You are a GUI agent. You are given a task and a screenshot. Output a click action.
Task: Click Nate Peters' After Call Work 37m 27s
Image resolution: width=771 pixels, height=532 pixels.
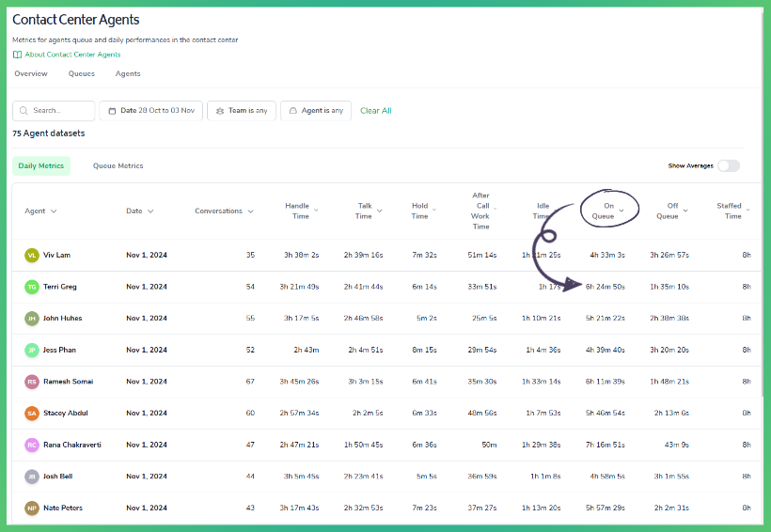[x=481, y=508]
